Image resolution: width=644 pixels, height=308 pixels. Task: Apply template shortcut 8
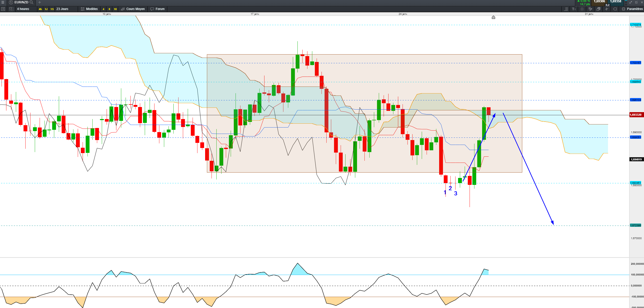pos(109,9)
